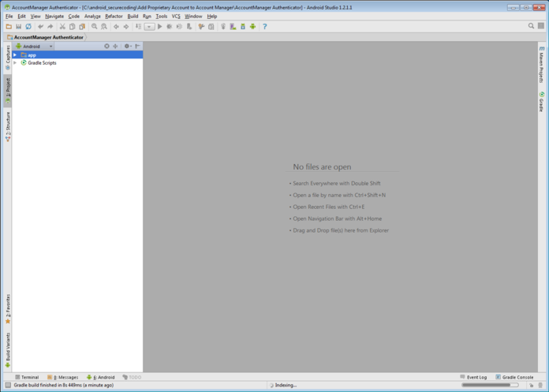Click the Paste clipboard icon
Viewport: 549px width, 392px height.
[x=82, y=27]
